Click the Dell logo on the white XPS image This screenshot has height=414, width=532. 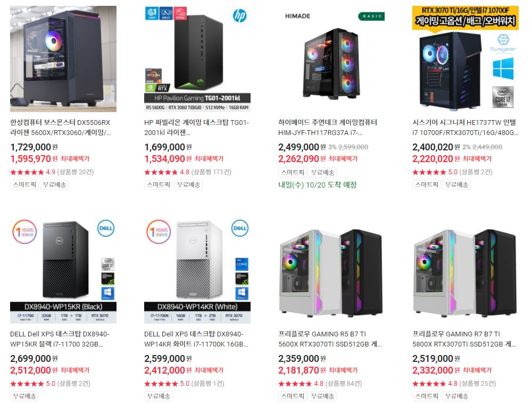(240, 228)
